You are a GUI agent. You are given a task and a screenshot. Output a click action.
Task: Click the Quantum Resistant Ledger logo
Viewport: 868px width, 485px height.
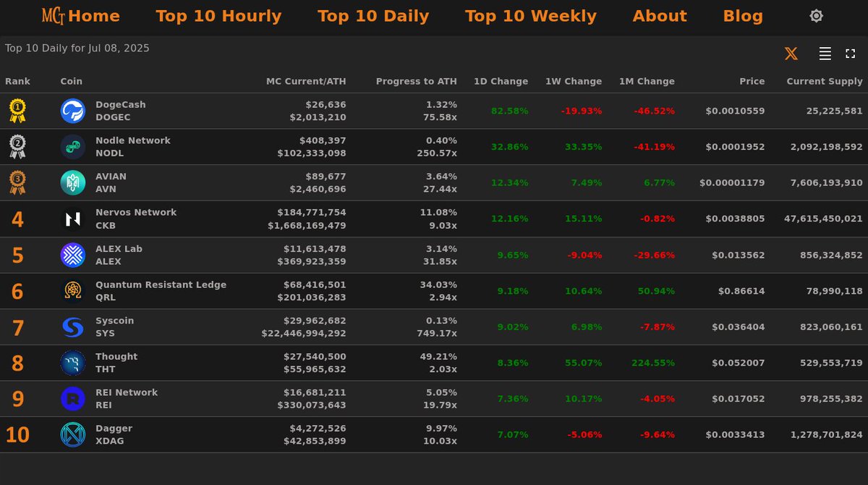[x=73, y=291]
